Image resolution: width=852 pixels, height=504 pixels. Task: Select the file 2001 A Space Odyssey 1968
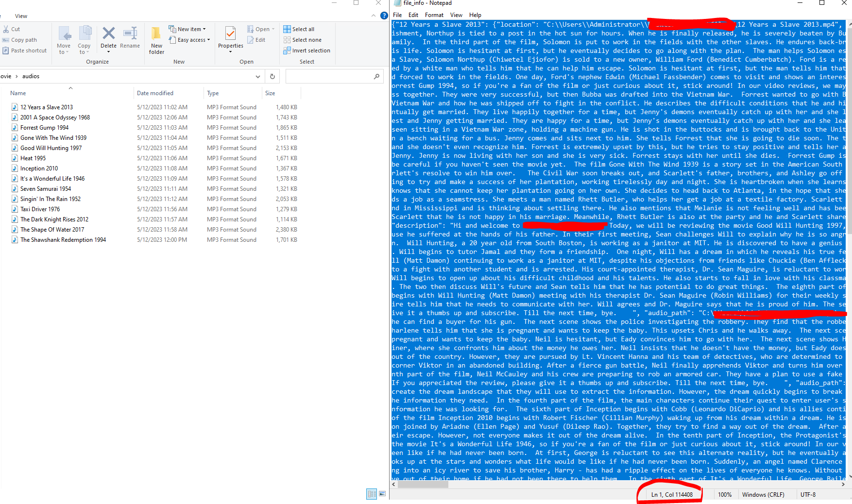point(55,118)
